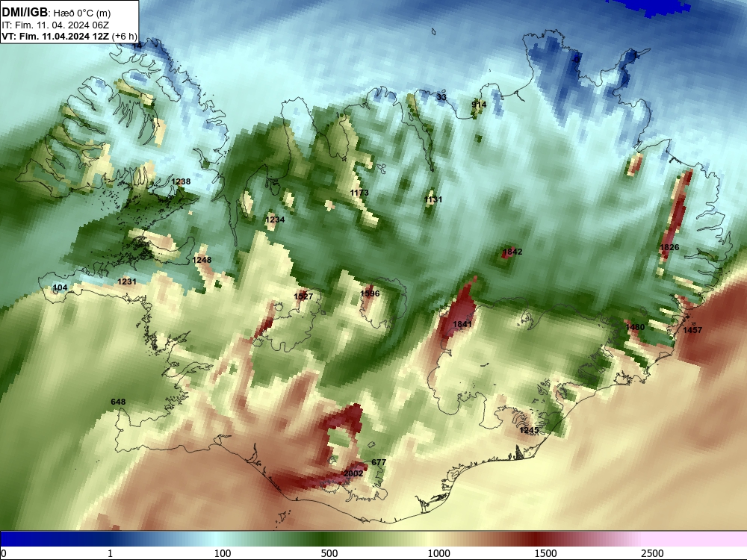Screen dimensions: 747x560
Task: Click the legend scale label 0
Action: [x=4, y=553]
